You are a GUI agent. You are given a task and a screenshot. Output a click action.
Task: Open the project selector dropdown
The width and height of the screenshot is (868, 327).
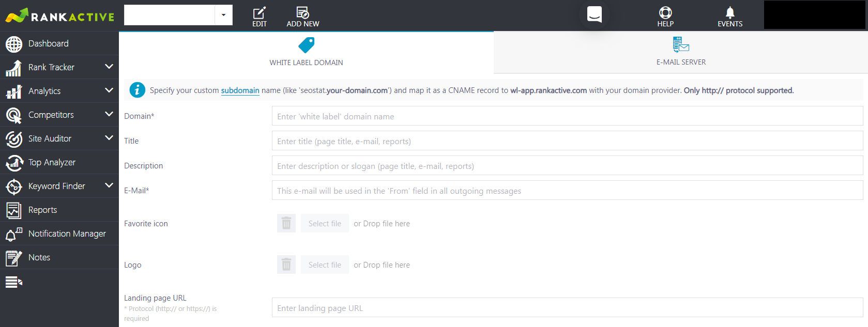[x=223, y=15]
